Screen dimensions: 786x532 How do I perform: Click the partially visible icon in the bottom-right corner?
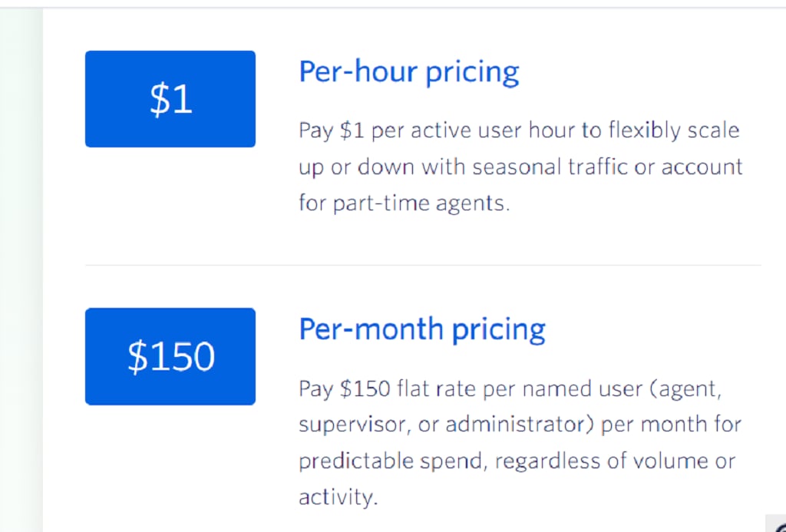point(777,524)
